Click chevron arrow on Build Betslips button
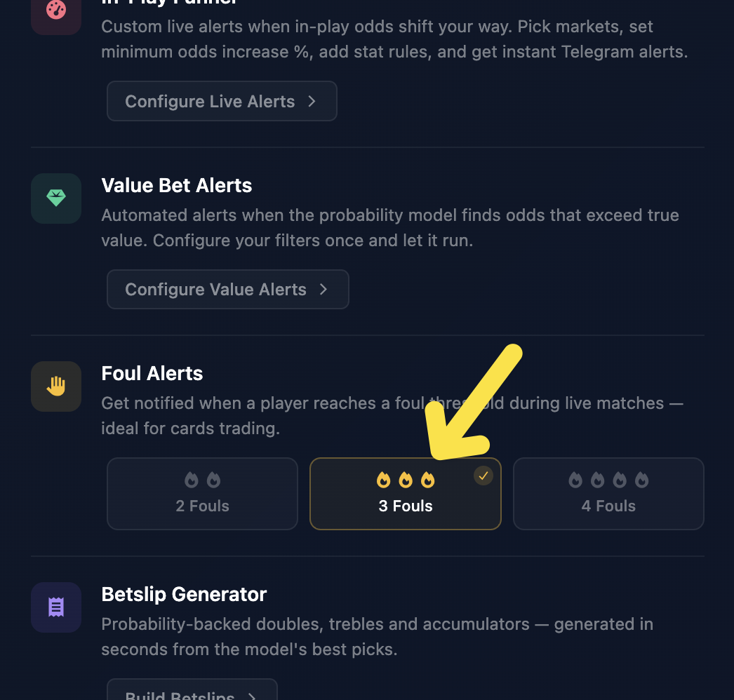 [252, 696]
